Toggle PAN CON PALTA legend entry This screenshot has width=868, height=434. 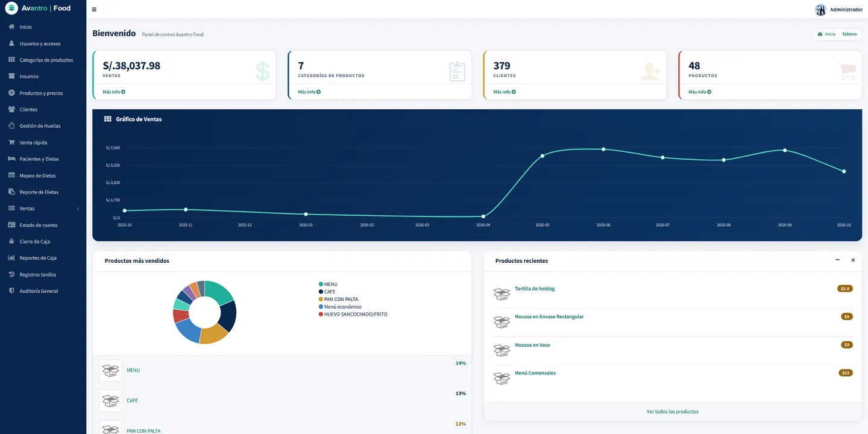click(x=338, y=299)
